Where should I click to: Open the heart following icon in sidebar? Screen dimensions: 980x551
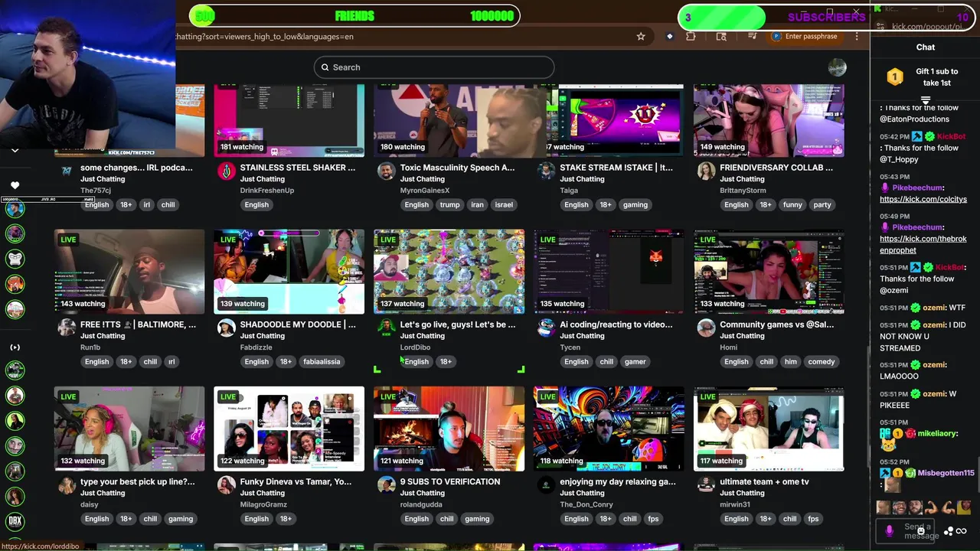coord(15,185)
